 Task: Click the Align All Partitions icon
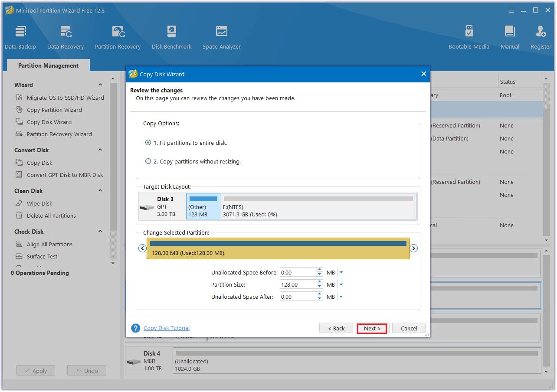(x=19, y=244)
